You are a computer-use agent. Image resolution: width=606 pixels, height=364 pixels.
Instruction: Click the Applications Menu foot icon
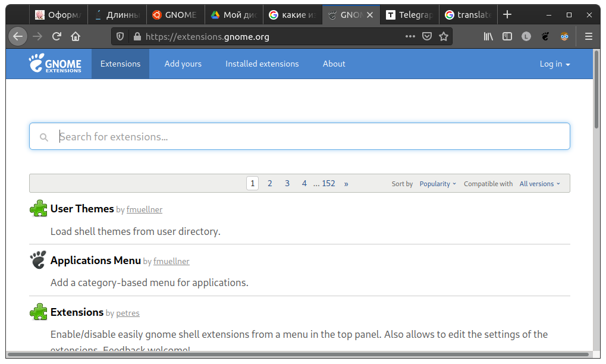[38, 260]
